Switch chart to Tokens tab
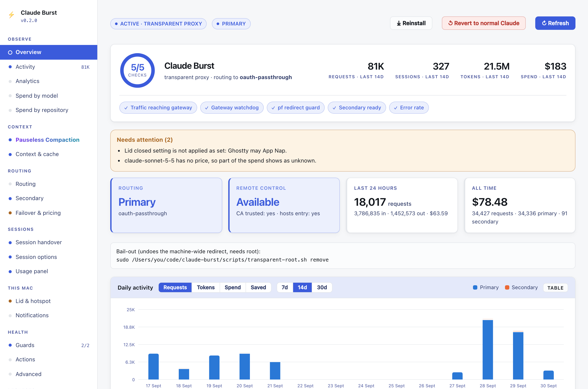This screenshot has height=389, width=588. click(206, 287)
